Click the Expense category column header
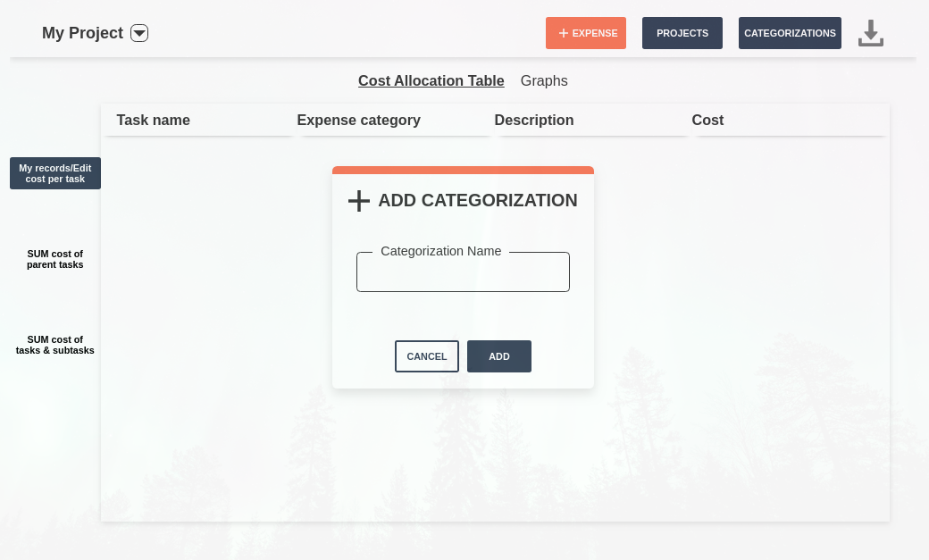 pos(358,120)
